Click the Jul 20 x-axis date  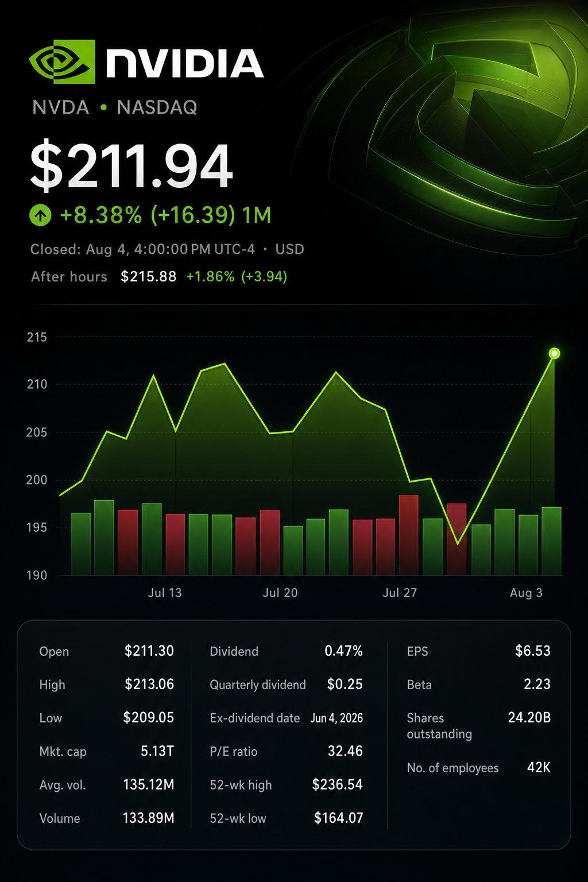tap(280, 593)
